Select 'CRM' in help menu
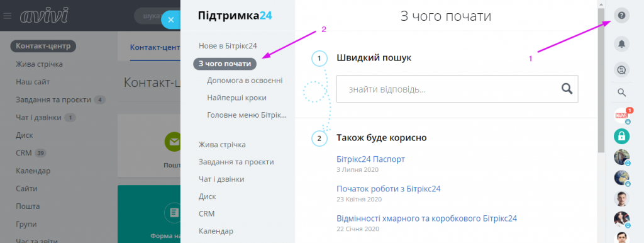644x243 pixels. coord(206,214)
